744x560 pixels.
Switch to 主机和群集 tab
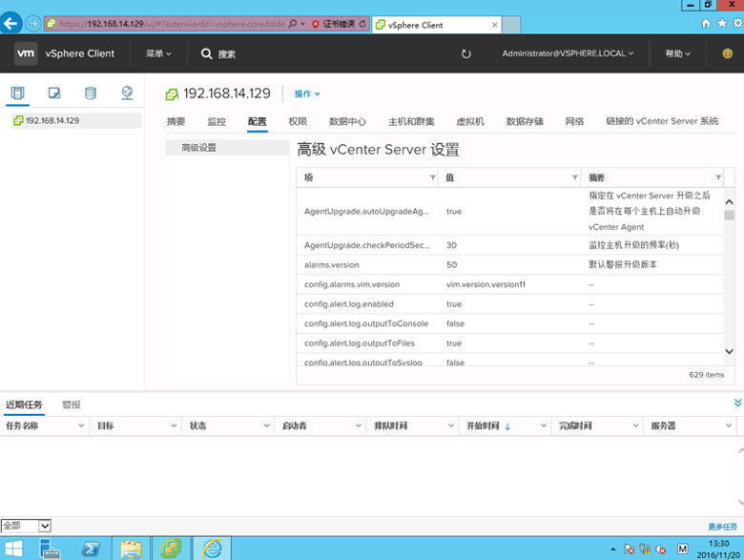[x=411, y=121]
